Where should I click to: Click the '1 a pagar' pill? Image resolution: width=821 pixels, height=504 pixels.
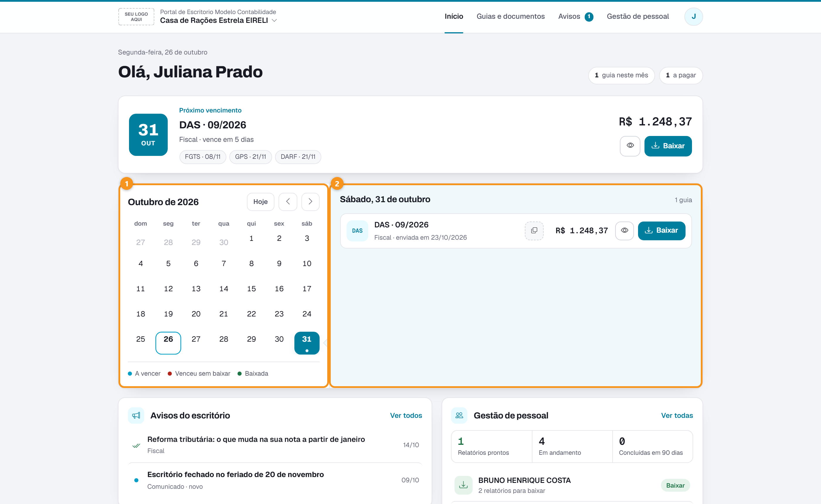(681, 75)
